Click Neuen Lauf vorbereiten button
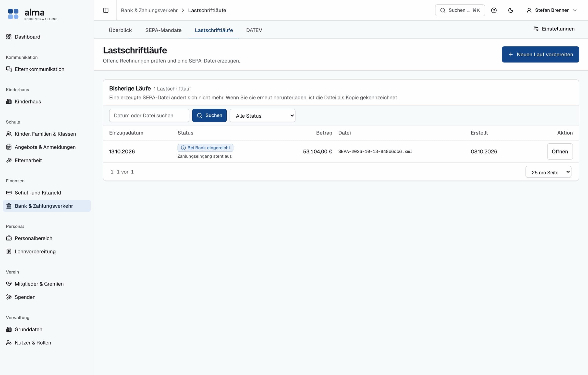Viewport: 588px width, 375px height. [x=540, y=54]
